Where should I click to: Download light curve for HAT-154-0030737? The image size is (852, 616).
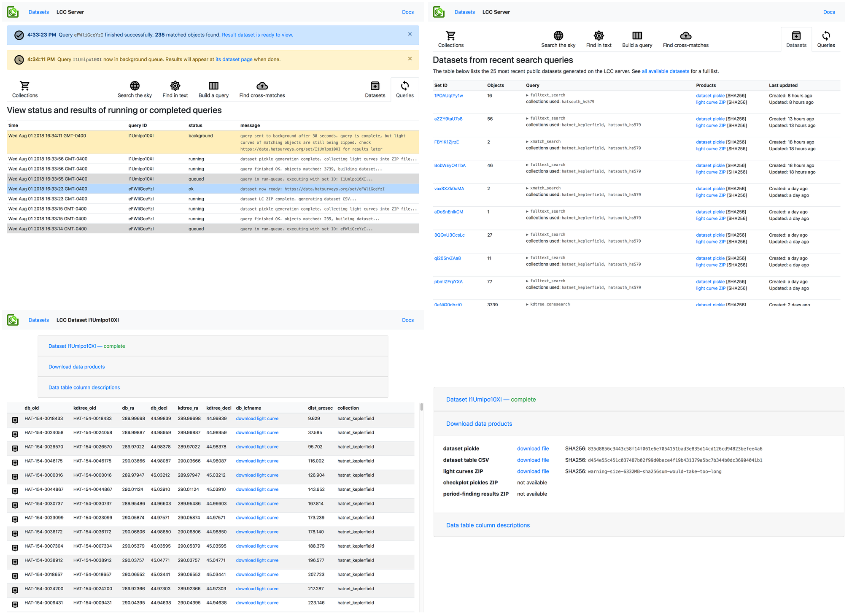[x=257, y=504]
